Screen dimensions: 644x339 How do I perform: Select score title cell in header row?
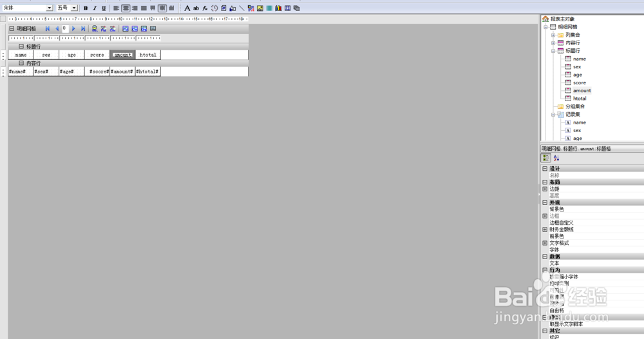(x=97, y=55)
